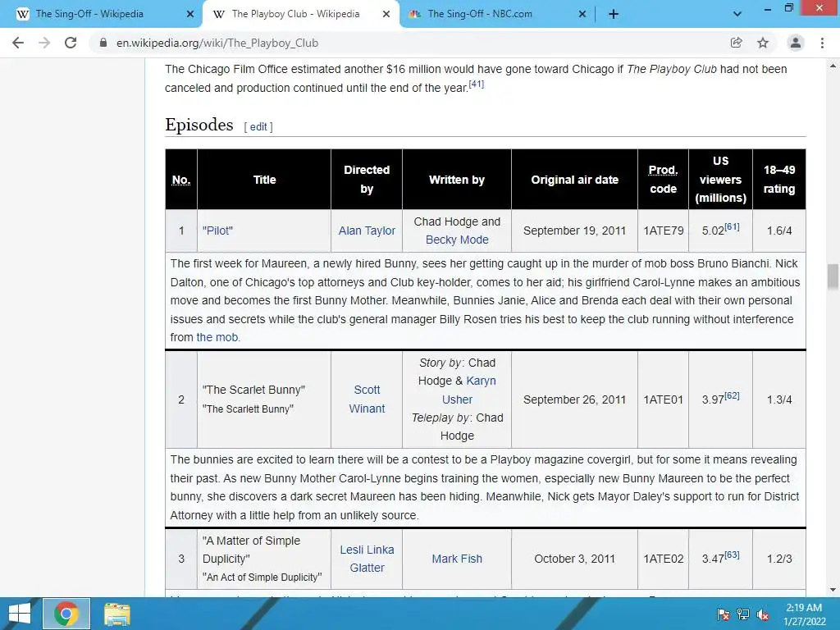Screen dimensions: 840x630
Task: Close the Sing-Off Wikipedia tab
Action: pos(190,15)
